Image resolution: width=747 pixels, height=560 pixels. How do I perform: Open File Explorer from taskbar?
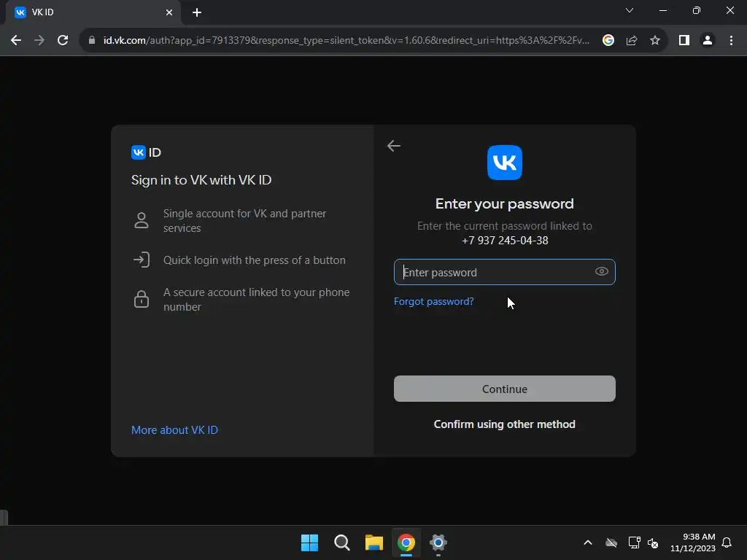pyautogui.click(x=374, y=542)
